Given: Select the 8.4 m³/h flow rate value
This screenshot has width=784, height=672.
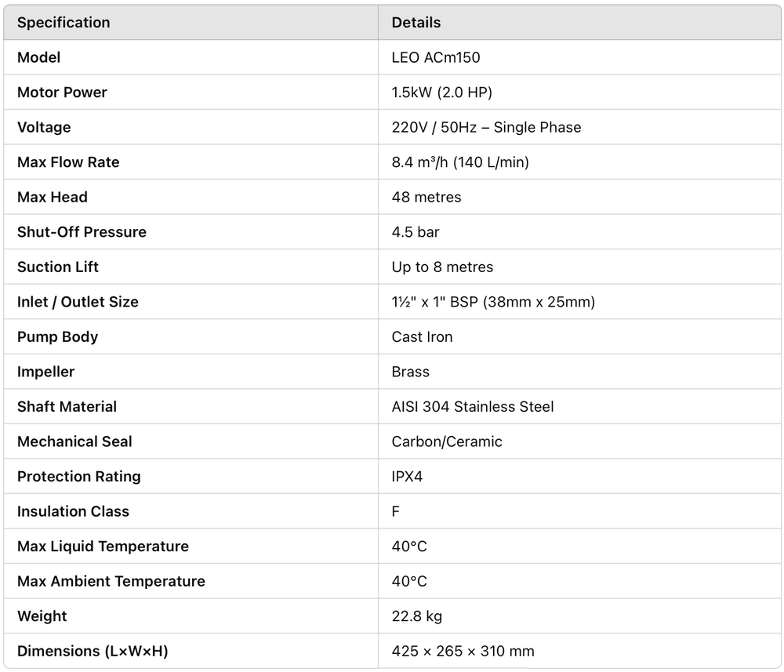Looking at the screenshot, I should (x=460, y=162).
